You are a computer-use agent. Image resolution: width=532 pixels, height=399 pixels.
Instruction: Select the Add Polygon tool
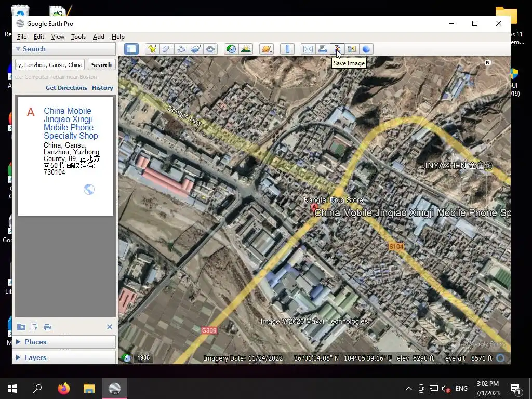(167, 49)
